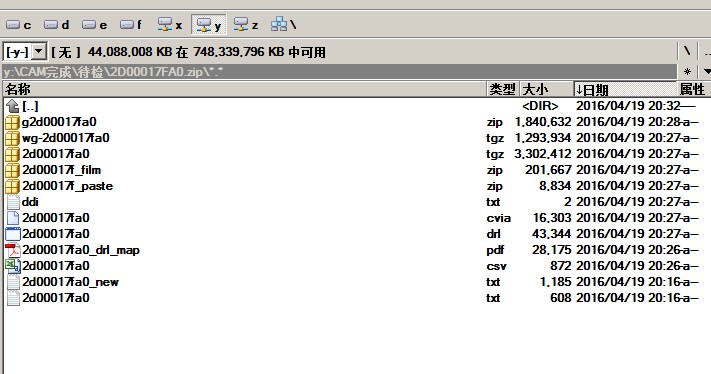Select the file name ddi
Image resolution: width=711 pixels, height=374 pixels.
click(30, 202)
